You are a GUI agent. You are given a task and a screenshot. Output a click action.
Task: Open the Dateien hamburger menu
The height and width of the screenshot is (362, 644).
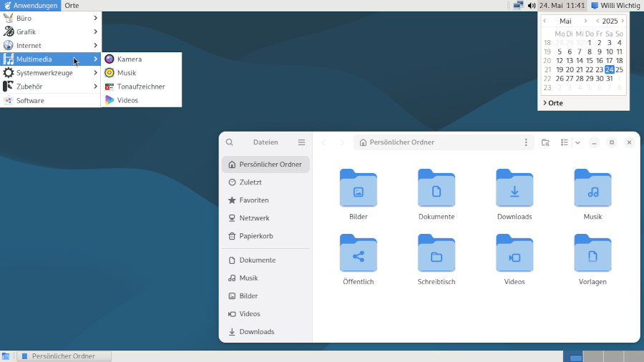click(x=301, y=142)
